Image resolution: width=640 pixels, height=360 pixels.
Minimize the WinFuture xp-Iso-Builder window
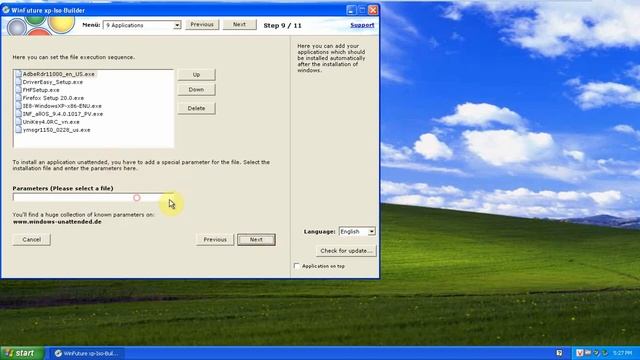coord(351,10)
